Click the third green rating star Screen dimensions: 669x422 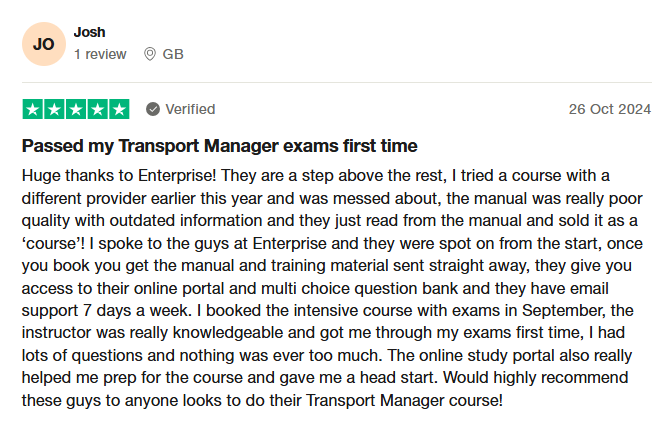tap(76, 109)
